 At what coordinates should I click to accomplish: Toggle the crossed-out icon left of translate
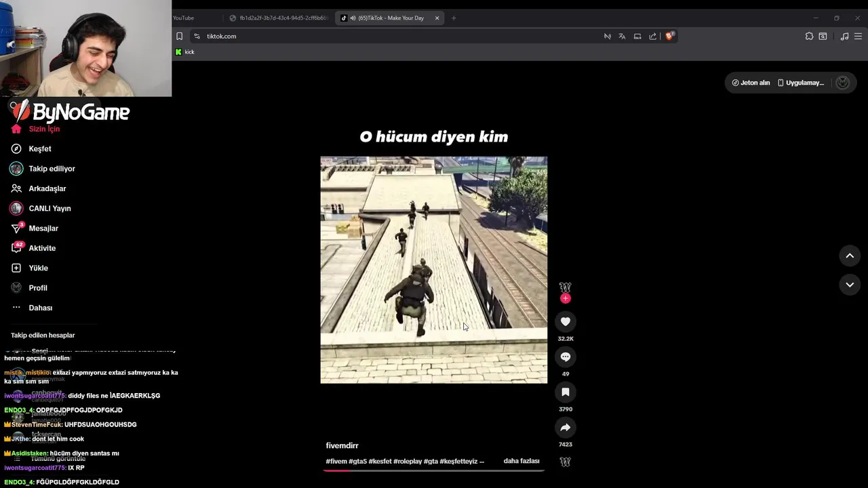(607, 36)
